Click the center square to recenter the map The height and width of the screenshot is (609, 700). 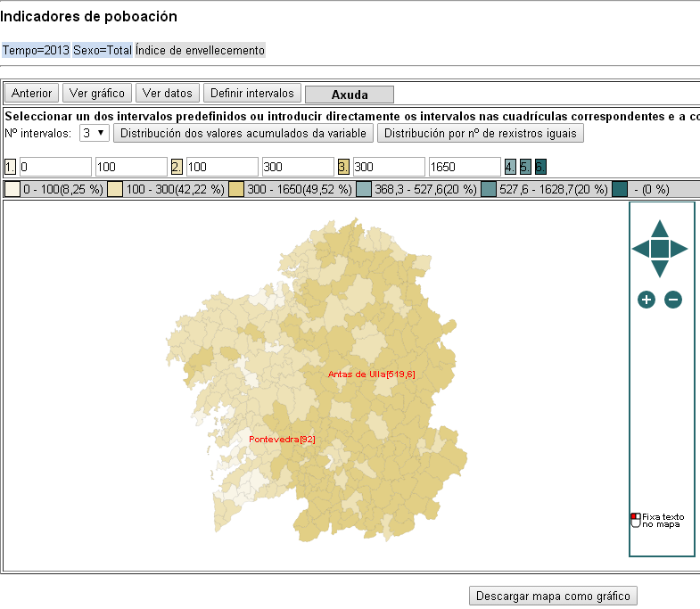pyautogui.click(x=660, y=249)
